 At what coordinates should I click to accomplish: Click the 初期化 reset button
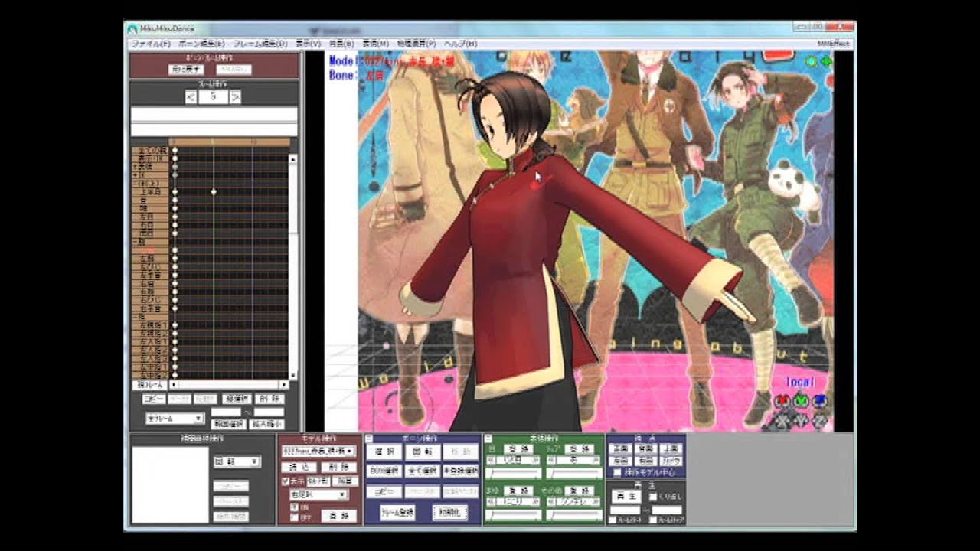450,513
